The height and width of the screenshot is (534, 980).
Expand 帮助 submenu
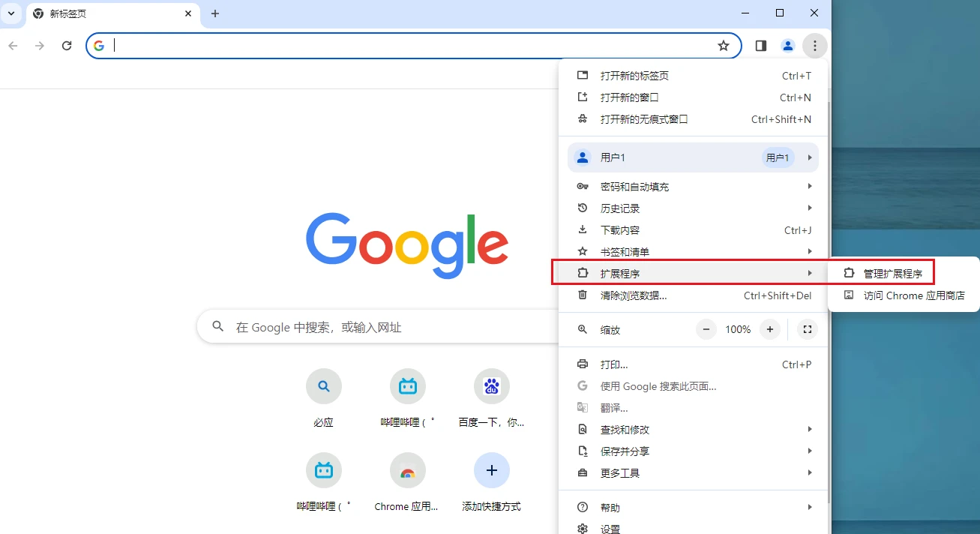693,508
